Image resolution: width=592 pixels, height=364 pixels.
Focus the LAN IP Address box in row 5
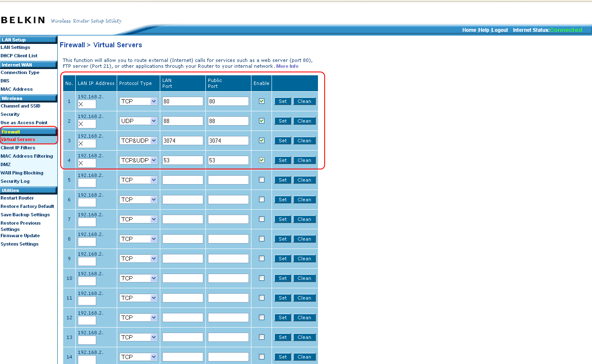coord(87,183)
